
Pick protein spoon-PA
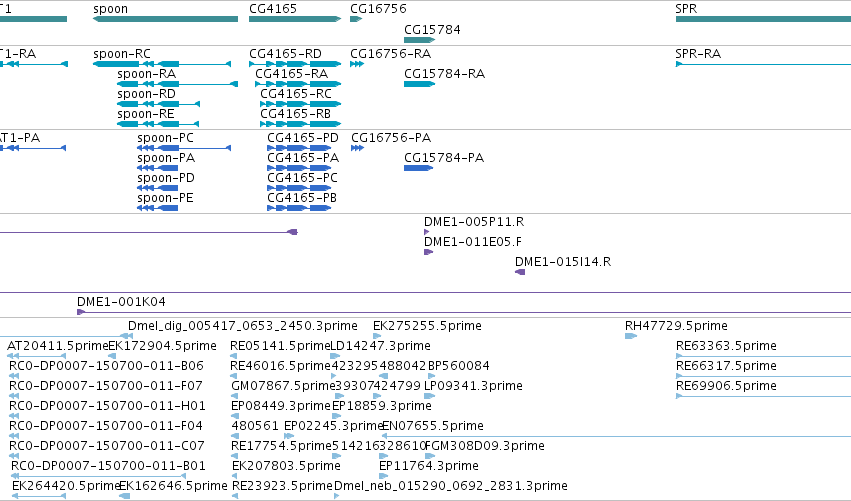click(166, 158)
